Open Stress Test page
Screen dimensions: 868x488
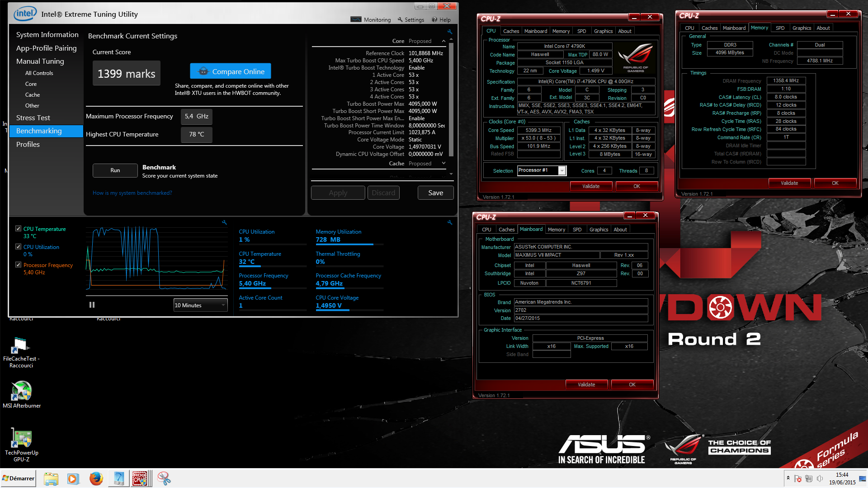33,118
